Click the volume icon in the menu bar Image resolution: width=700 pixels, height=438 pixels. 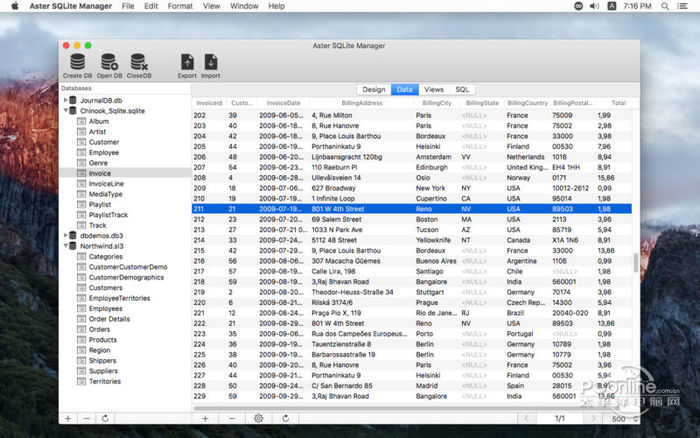pyautogui.click(x=594, y=6)
